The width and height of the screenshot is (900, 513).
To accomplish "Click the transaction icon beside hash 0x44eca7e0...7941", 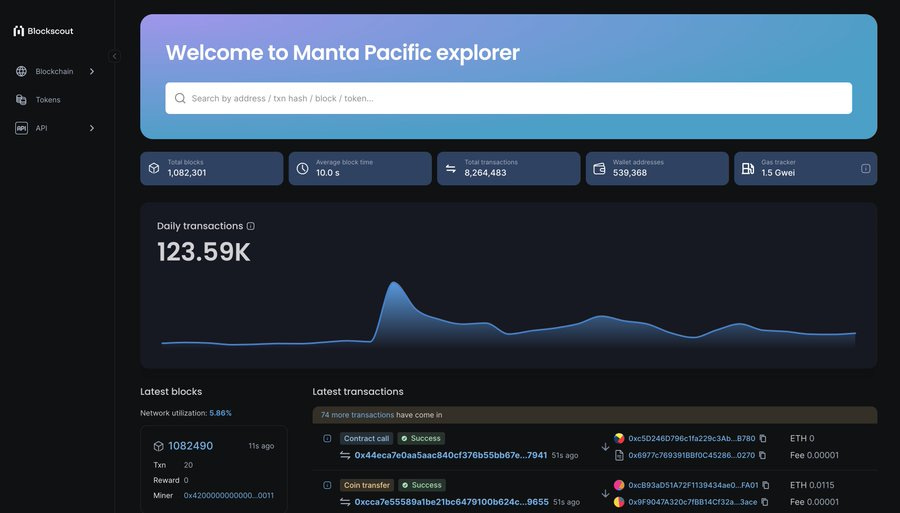I will pos(345,455).
